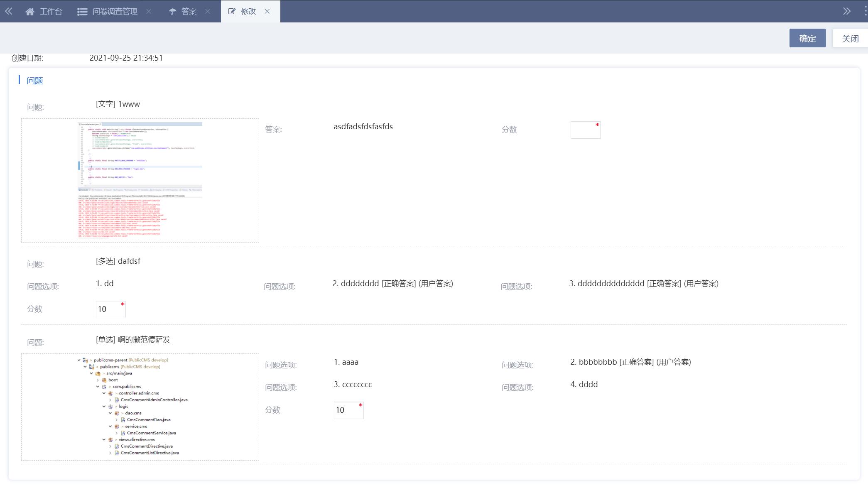Image resolution: width=868 pixels, height=488 pixels.
Task: Switch to the 工作台 tab
Action: click(51, 12)
